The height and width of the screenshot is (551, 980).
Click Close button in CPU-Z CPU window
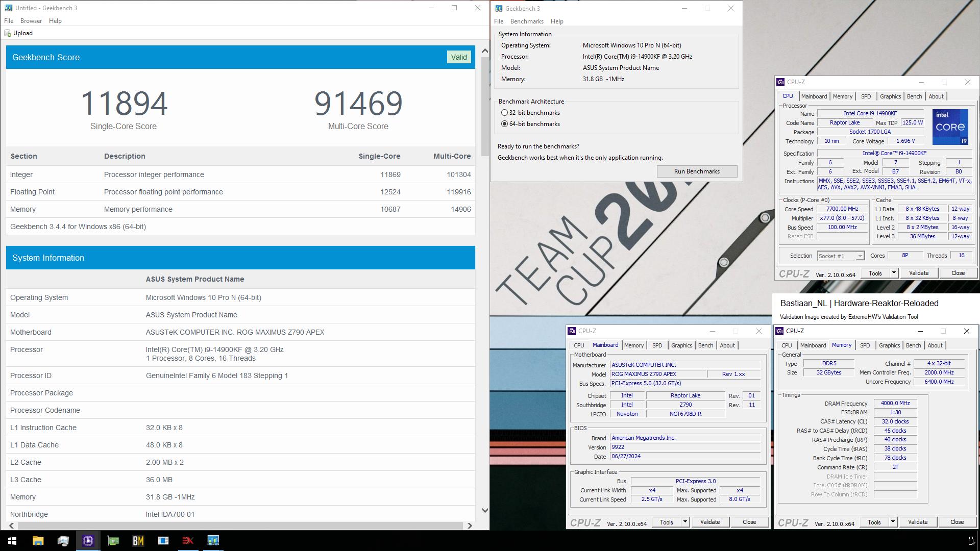click(958, 273)
